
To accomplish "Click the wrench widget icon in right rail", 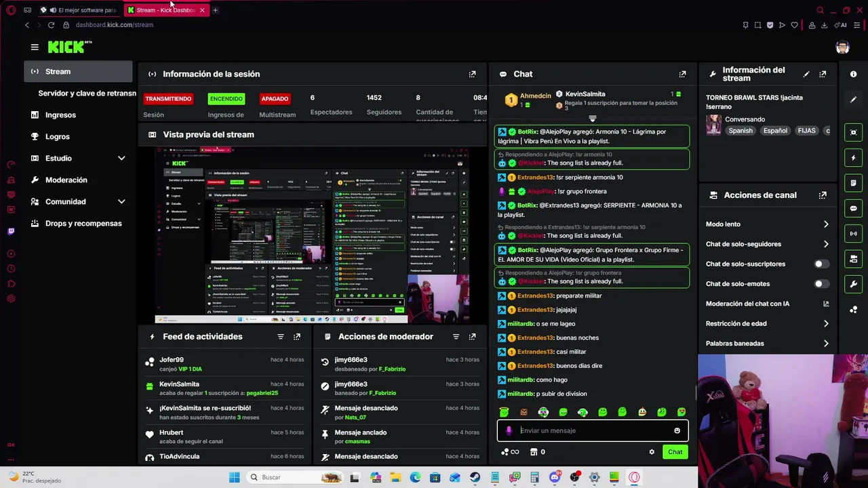I will [x=854, y=284].
